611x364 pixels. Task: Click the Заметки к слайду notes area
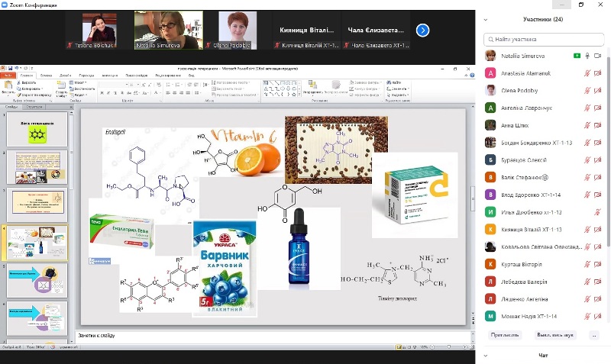coord(273,335)
